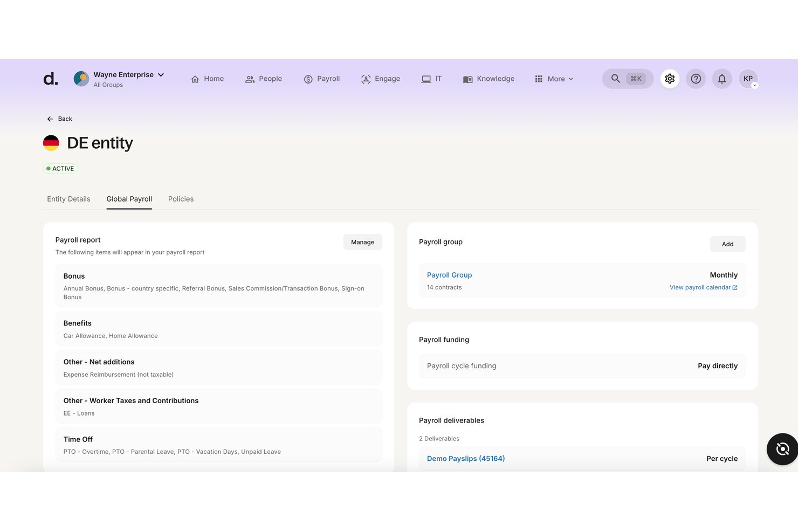Viewport: 798px width, 532px height.
Task: Expand the small chevron under the KP avatar
Action: point(754,85)
